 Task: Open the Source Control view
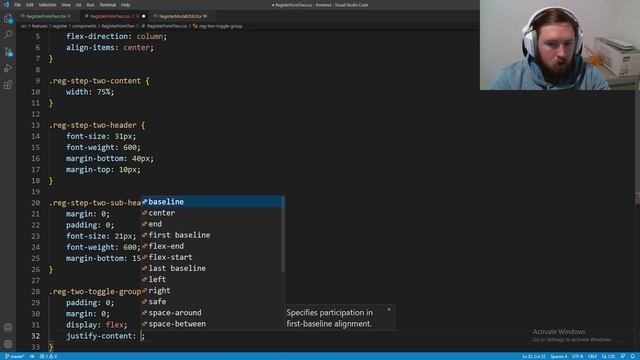pos(8,52)
